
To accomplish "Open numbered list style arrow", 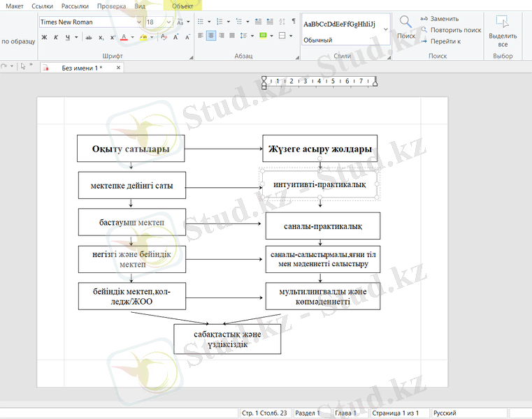I will click(x=229, y=22).
